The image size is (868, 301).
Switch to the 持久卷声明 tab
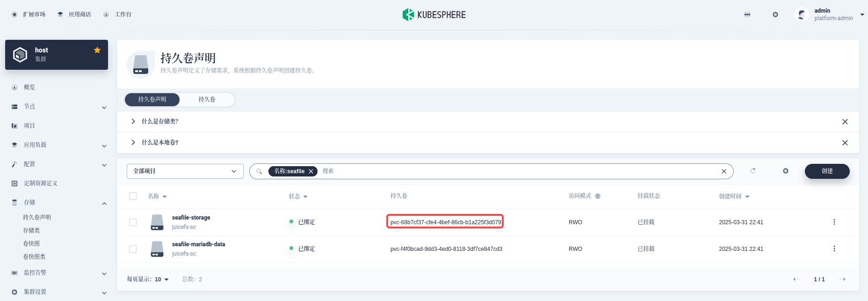[x=152, y=99]
